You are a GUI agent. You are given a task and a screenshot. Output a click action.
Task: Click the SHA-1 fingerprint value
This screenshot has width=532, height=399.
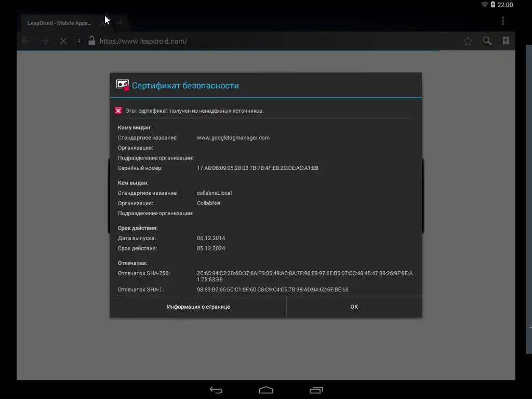coord(272,290)
